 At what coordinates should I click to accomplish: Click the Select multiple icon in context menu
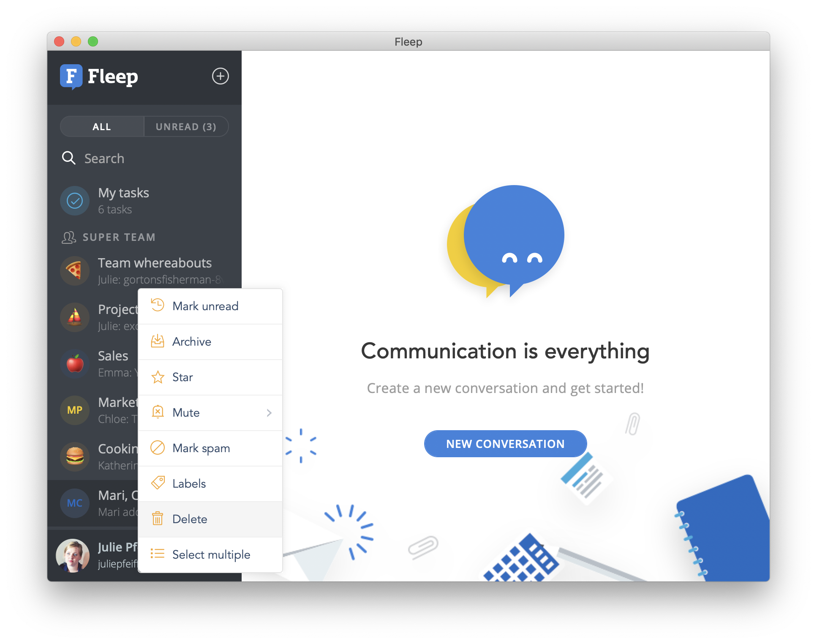157,554
